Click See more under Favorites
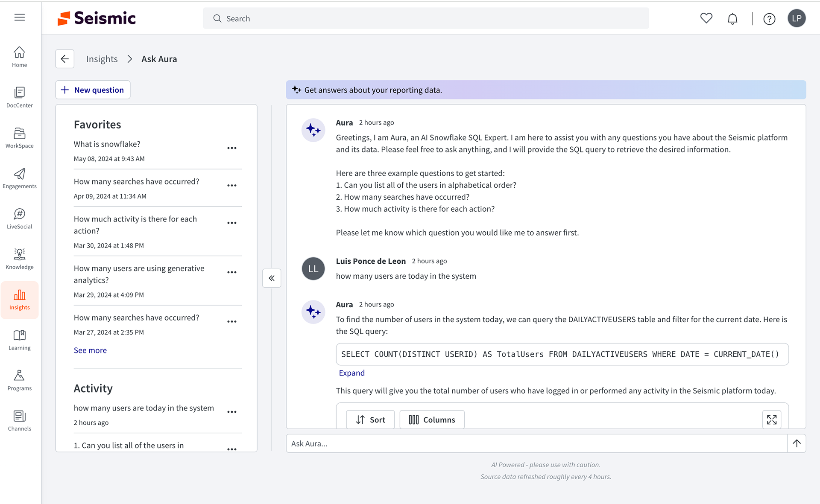The height and width of the screenshot is (504, 820). tap(90, 350)
